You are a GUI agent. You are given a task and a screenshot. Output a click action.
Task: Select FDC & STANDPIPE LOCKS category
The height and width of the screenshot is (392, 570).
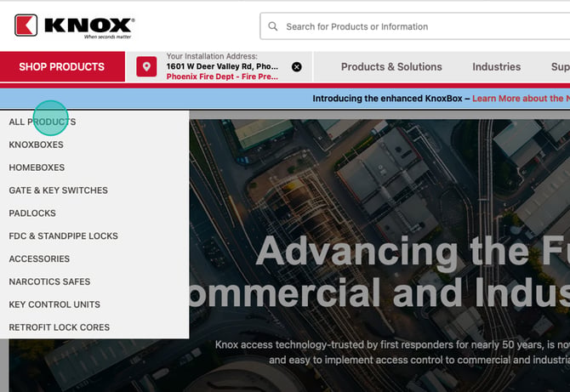click(x=63, y=236)
